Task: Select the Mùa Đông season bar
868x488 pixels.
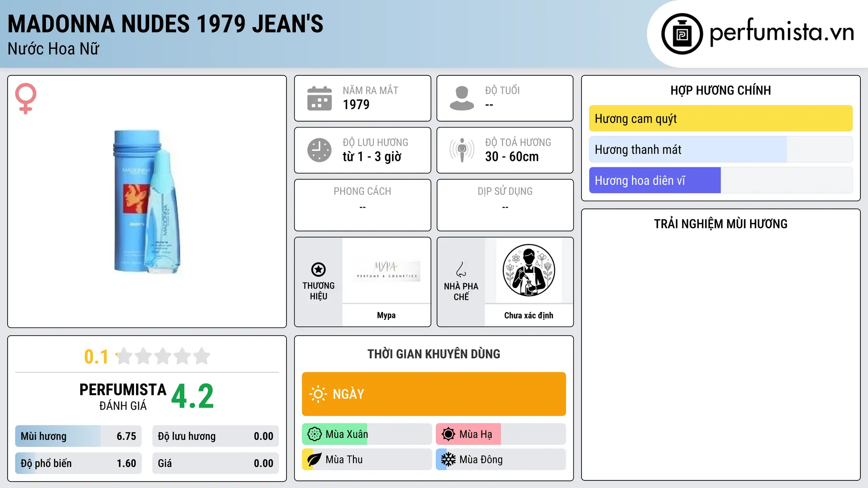Action: [x=501, y=460]
